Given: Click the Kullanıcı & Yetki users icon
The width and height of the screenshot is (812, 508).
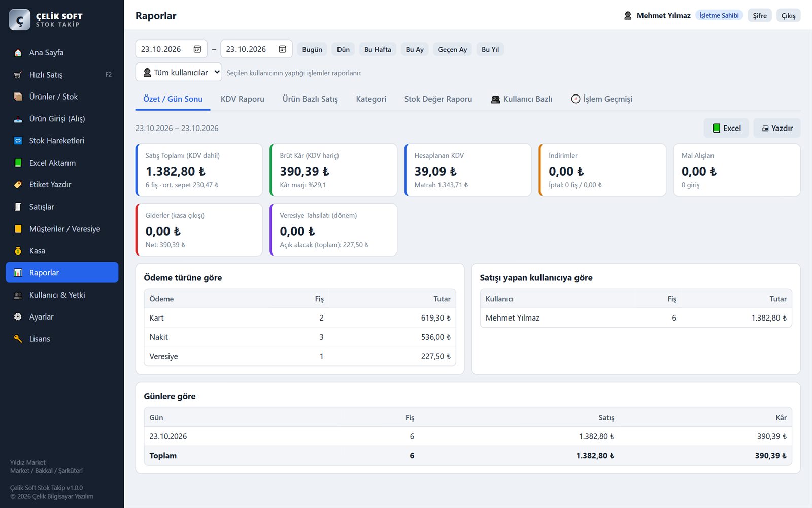Looking at the screenshot, I should coord(18,295).
